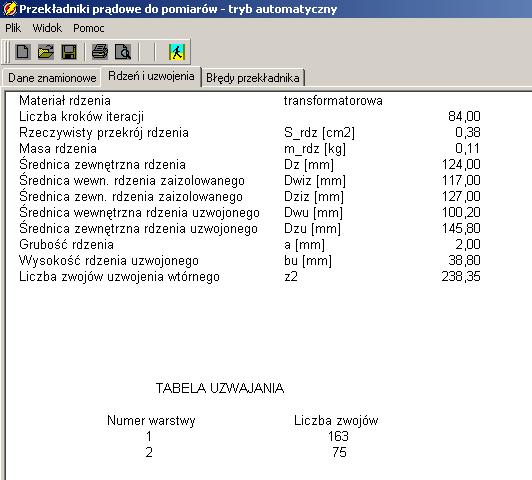Viewport: 532px width, 480px height.
Task: Click 'Średnica zewn. rdzenia zaizolowanego' label
Action: pos(131,196)
